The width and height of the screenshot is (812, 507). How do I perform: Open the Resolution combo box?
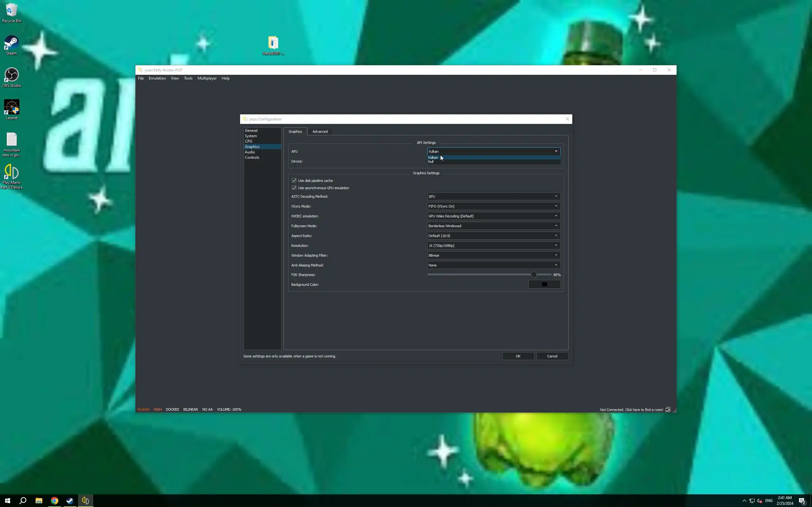pos(493,246)
